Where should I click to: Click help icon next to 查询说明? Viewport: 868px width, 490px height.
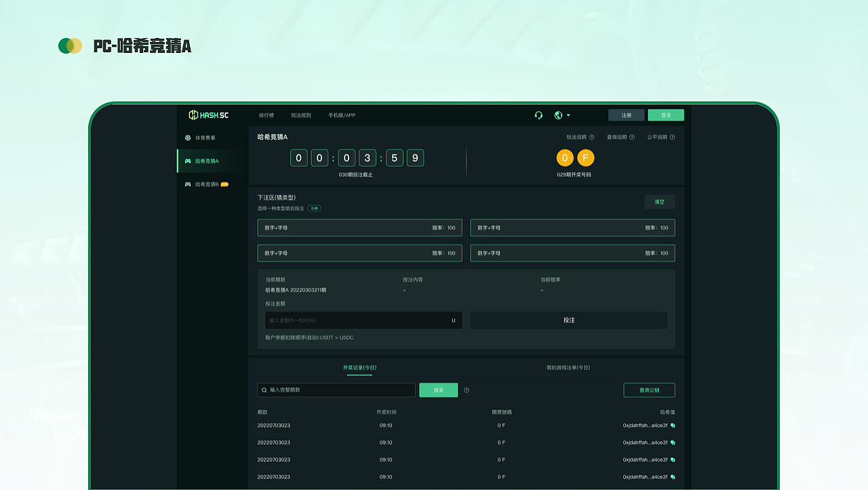point(632,137)
